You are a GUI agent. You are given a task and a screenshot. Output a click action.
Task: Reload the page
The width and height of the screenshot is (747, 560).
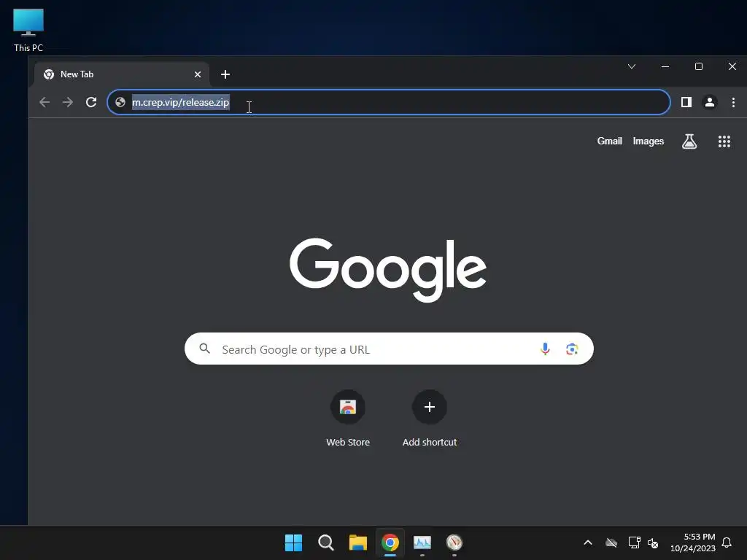[91, 102]
